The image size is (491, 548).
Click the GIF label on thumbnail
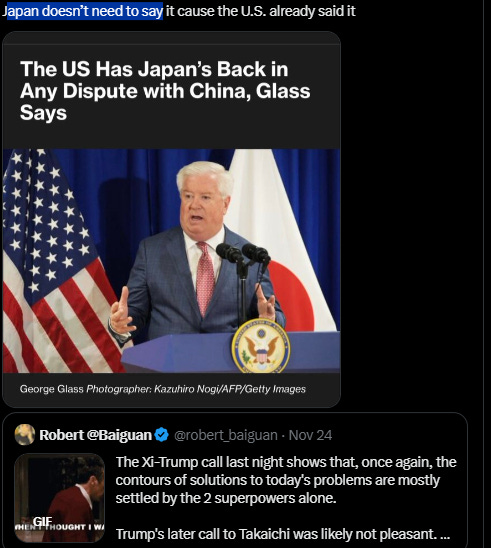(42, 521)
